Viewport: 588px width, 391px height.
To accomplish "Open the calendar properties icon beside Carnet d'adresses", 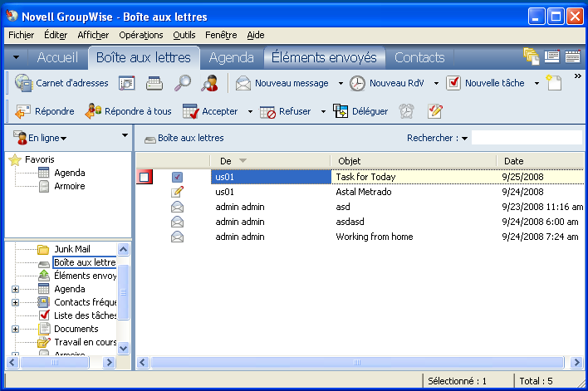I will click(127, 83).
